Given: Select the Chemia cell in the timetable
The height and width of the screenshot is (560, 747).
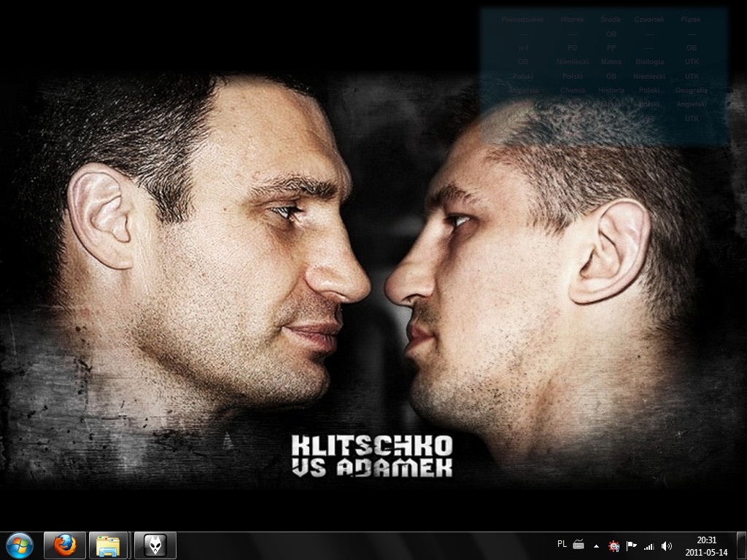Looking at the screenshot, I should [x=573, y=90].
